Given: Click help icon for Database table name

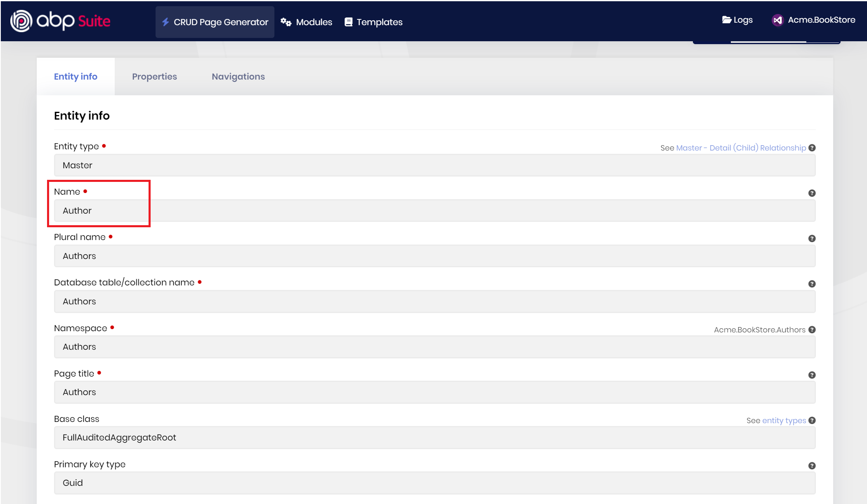Looking at the screenshot, I should [812, 284].
